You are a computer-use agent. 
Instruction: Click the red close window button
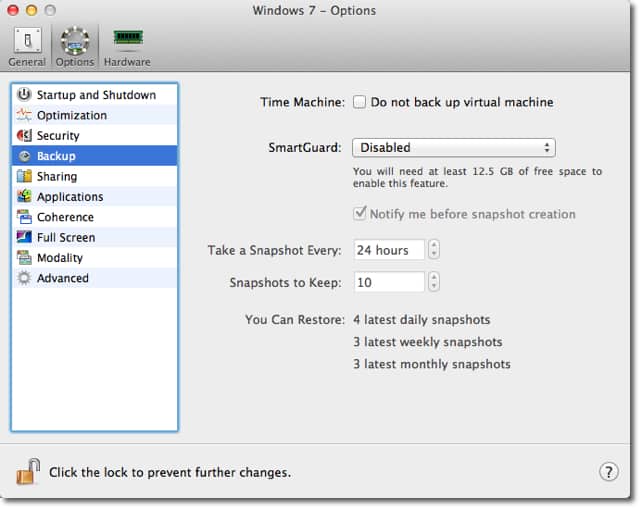[13, 10]
